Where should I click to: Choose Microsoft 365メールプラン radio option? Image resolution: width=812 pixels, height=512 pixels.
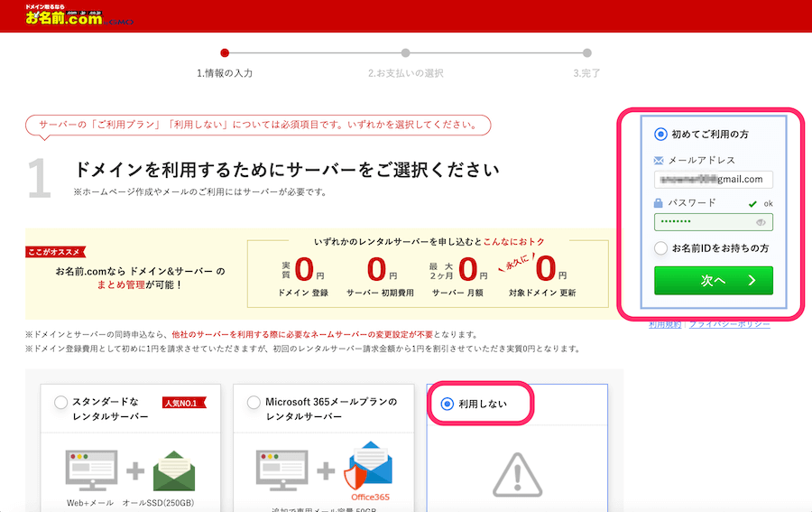(254, 402)
